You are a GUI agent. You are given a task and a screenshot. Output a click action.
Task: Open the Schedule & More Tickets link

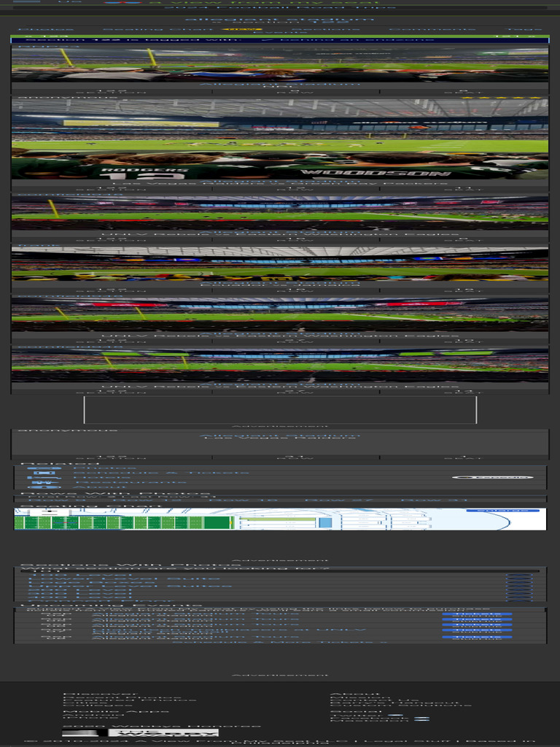280,642
